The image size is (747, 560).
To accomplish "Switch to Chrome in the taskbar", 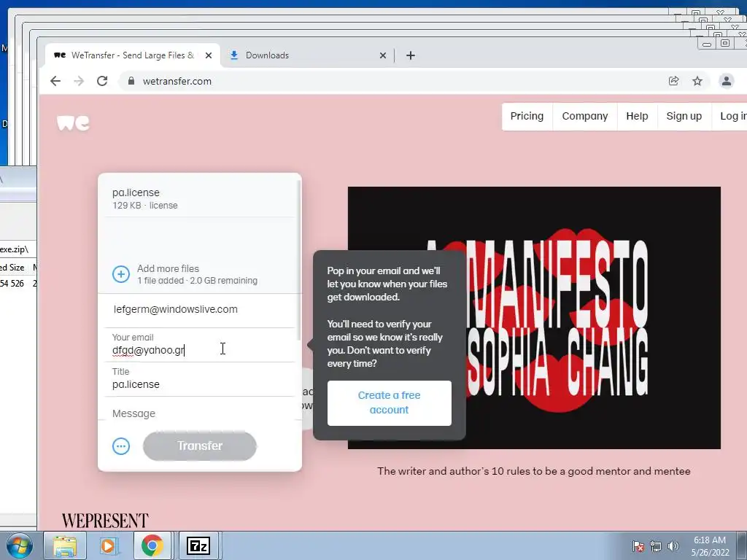I will tap(152, 545).
